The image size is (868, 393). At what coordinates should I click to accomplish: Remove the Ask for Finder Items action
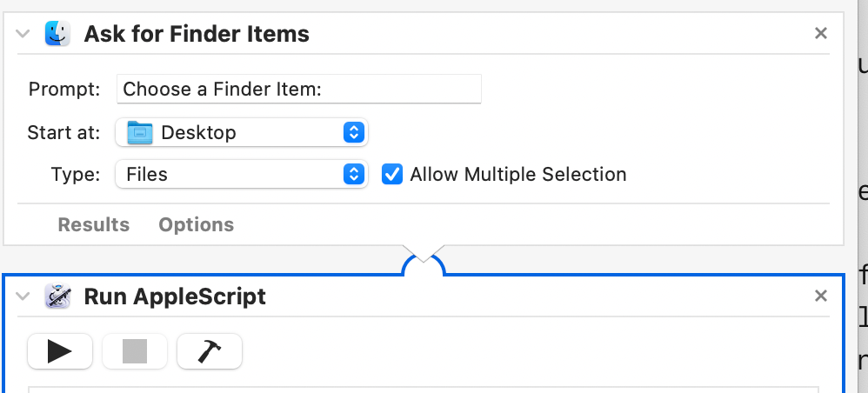tap(820, 34)
